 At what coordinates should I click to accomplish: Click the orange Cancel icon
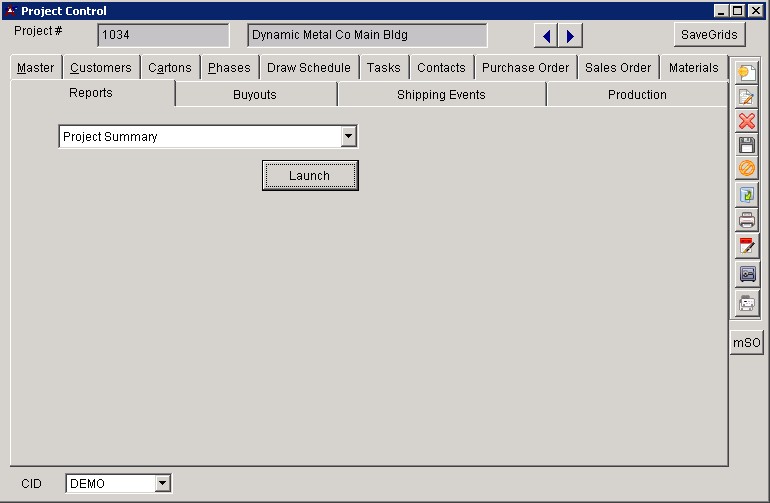(746, 170)
